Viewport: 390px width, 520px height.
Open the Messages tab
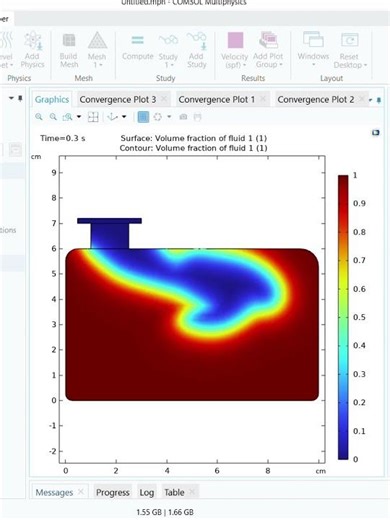(54, 492)
